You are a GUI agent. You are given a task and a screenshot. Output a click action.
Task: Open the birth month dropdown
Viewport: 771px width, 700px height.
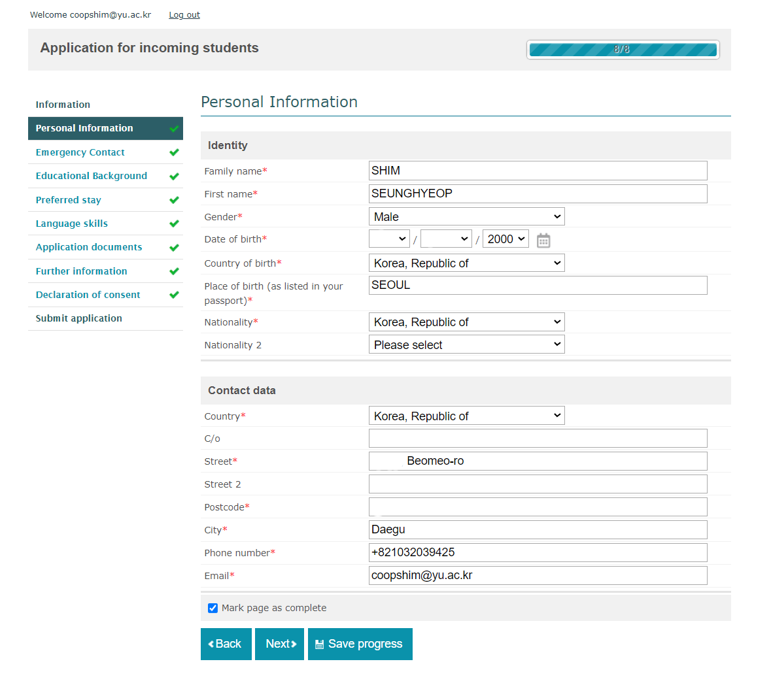(446, 239)
